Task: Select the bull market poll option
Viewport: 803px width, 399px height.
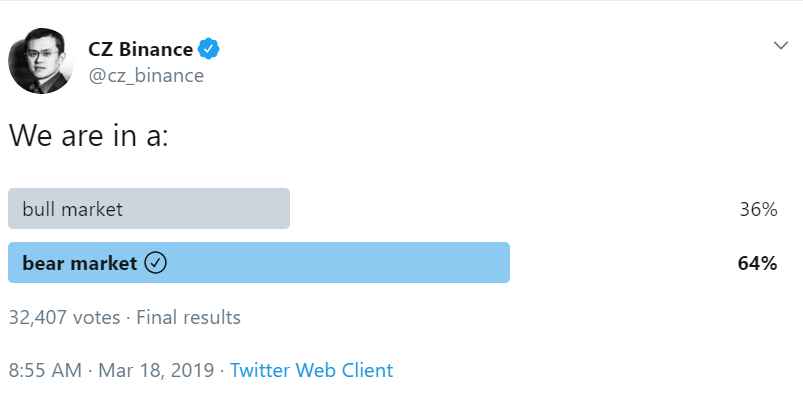Action: point(393,208)
